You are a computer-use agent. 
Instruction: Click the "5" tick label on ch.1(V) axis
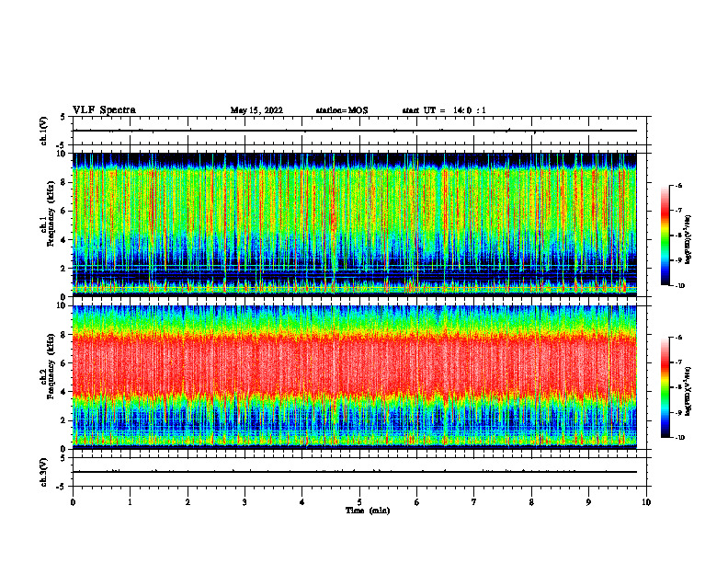[x=63, y=117]
